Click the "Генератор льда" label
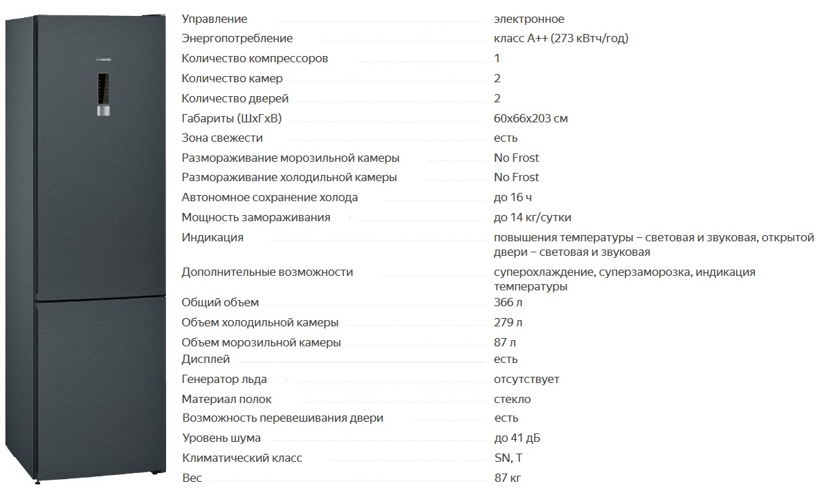 pyautogui.click(x=223, y=380)
